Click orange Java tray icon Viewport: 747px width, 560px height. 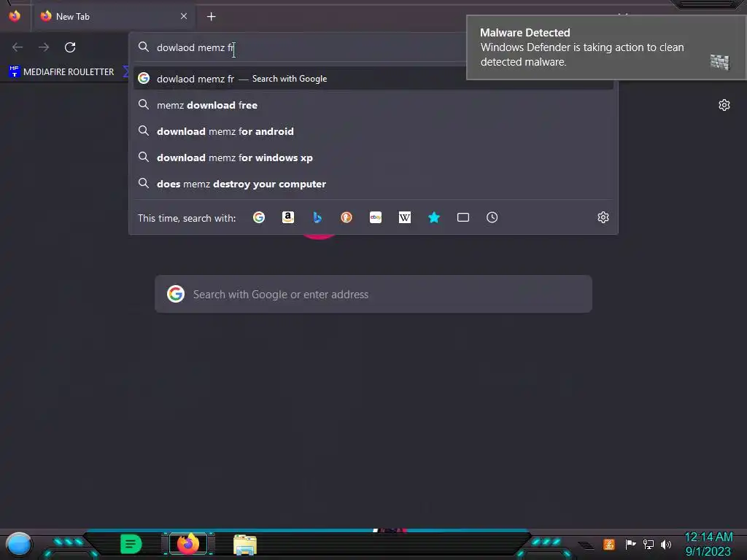(x=609, y=544)
